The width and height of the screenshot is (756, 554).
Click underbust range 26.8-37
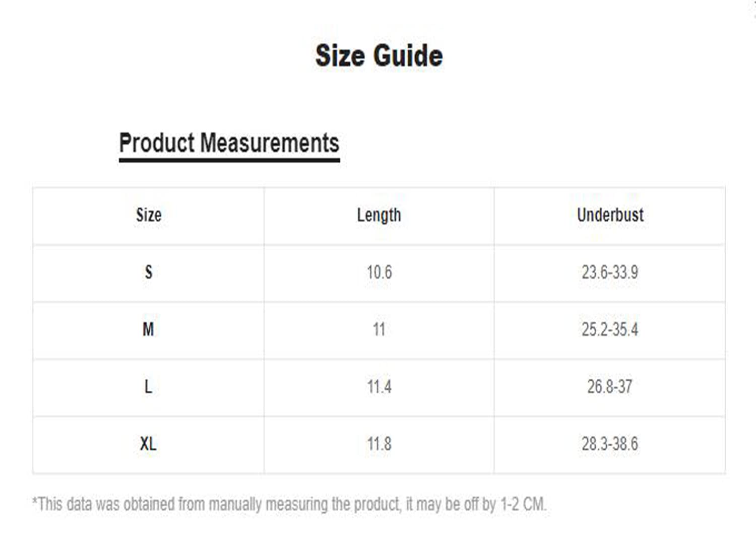coord(610,387)
